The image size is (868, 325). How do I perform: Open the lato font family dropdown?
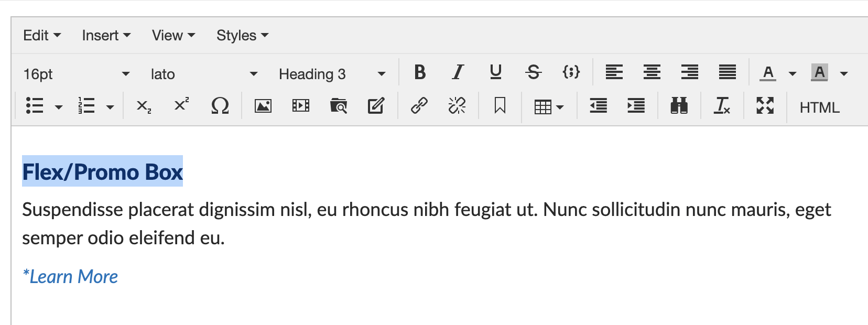coord(204,74)
